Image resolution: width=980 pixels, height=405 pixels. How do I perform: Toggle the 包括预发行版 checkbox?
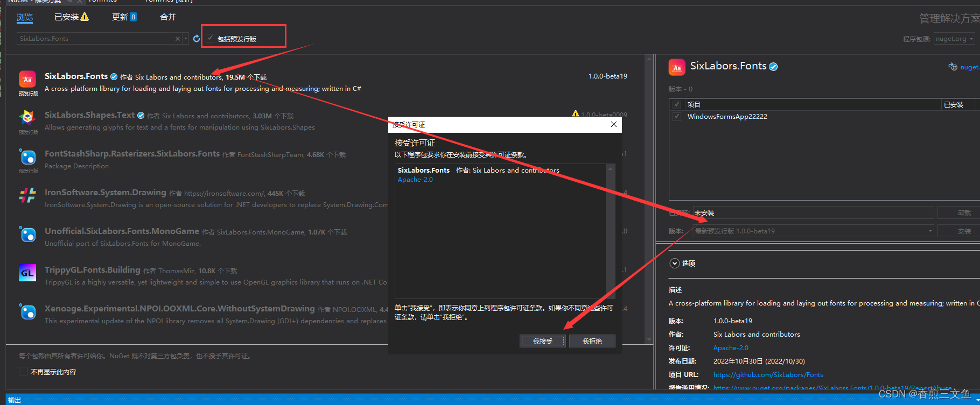click(x=211, y=38)
